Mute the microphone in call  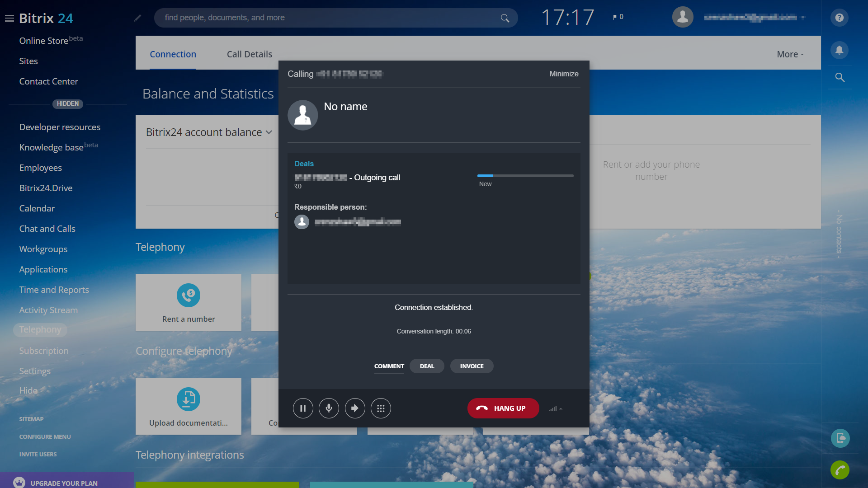pos(329,408)
